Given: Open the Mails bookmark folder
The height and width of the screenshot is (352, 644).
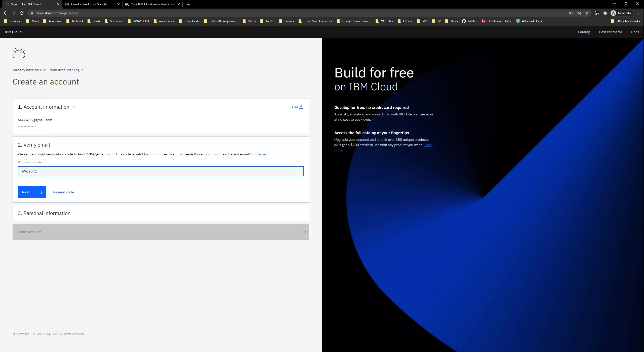Looking at the screenshot, I should (x=32, y=21).
